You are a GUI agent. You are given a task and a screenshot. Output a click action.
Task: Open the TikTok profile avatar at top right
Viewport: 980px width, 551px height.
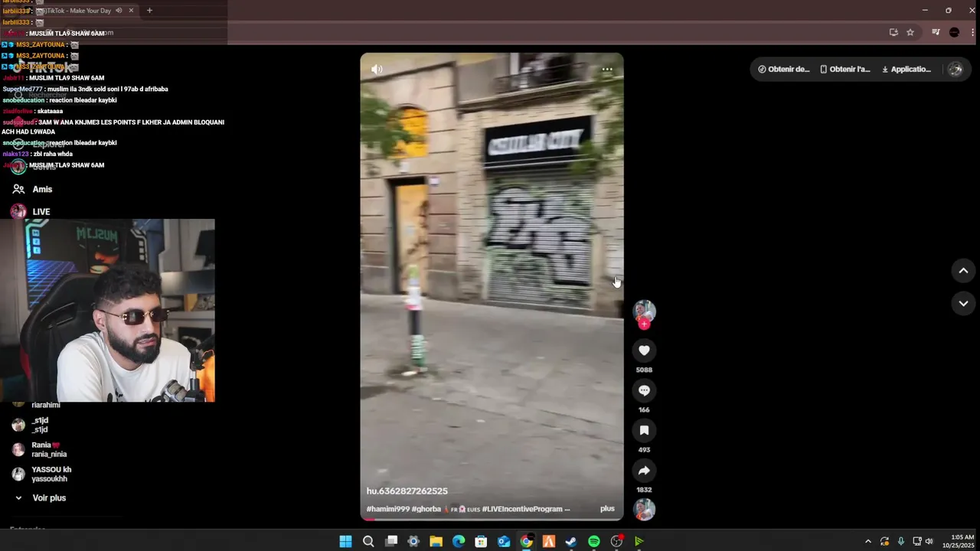click(955, 69)
